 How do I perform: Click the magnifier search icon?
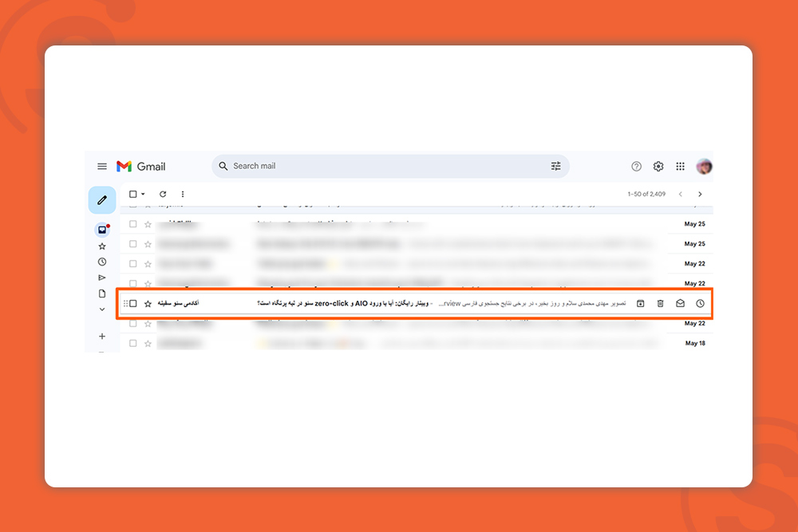coord(223,167)
